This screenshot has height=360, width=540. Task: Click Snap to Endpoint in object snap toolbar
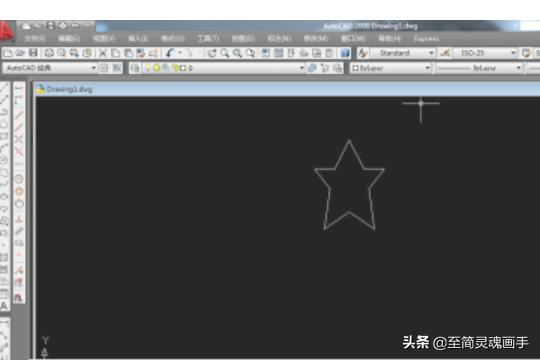pos(19,114)
